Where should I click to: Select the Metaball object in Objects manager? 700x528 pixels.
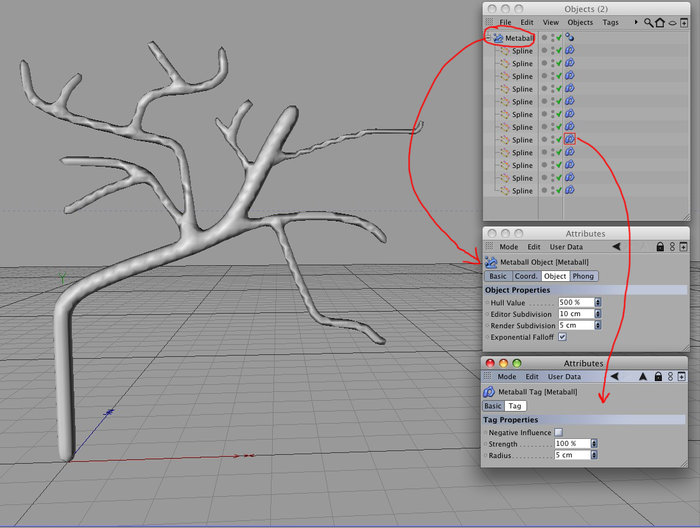(x=519, y=38)
